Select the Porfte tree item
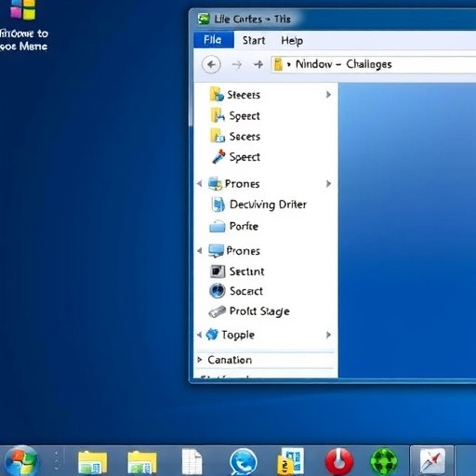This screenshot has height=476, width=476. (244, 226)
